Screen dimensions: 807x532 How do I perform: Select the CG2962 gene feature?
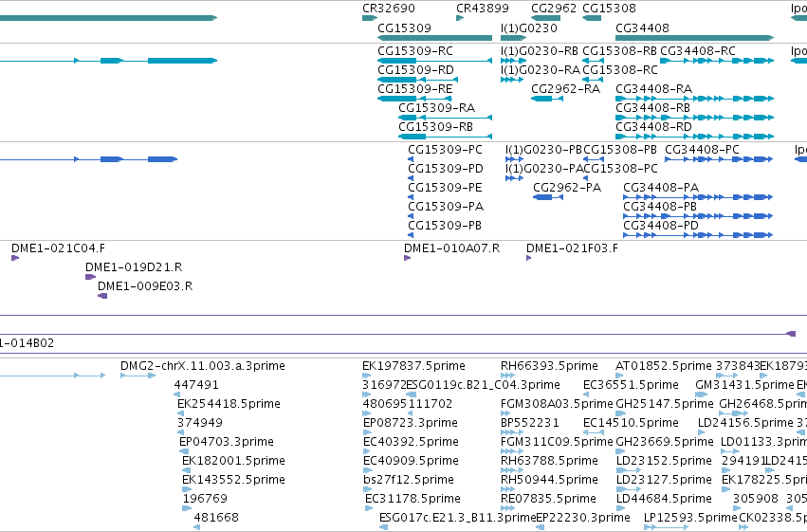545,18
